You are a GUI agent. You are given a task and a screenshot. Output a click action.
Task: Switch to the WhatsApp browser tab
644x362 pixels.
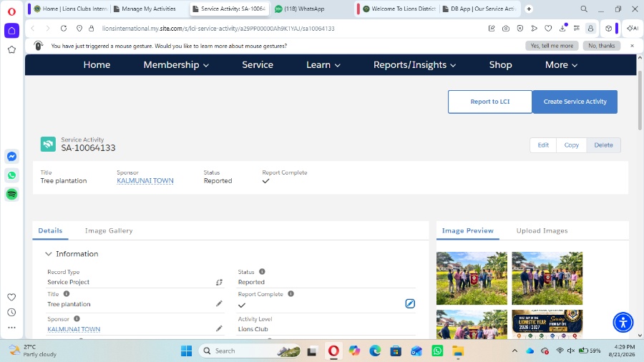point(304,9)
